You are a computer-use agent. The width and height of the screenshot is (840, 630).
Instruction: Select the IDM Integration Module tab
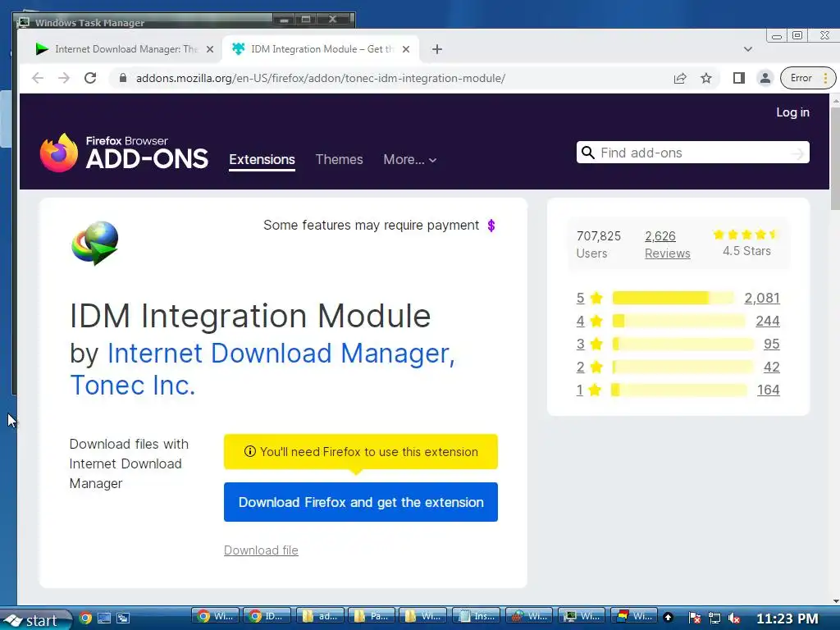click(321, 49)
